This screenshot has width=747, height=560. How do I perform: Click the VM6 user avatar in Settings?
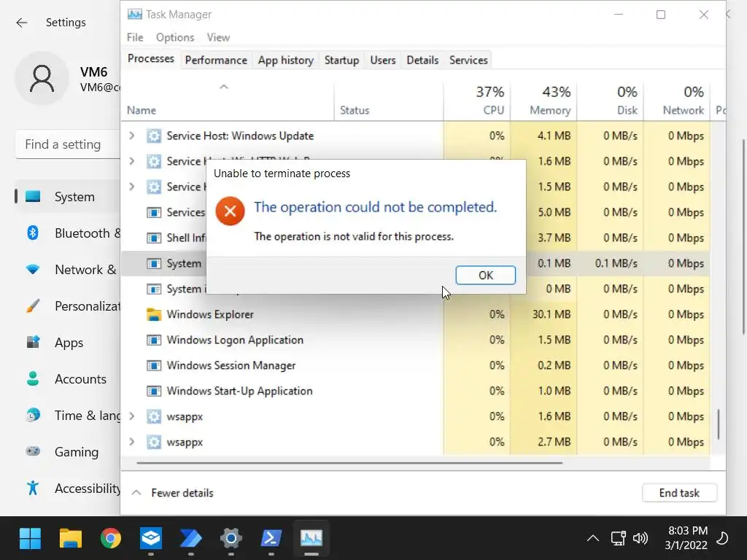click(42, 79)
